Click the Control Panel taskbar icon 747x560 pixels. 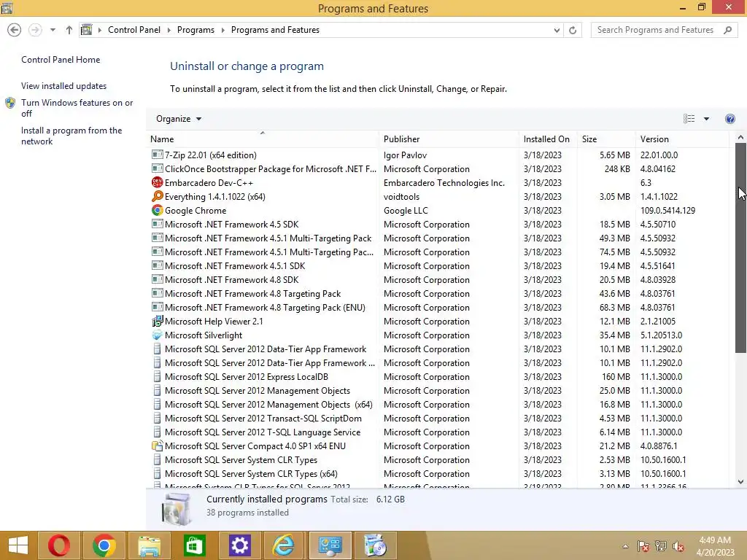pyautogui.click(x=330, y=545)
